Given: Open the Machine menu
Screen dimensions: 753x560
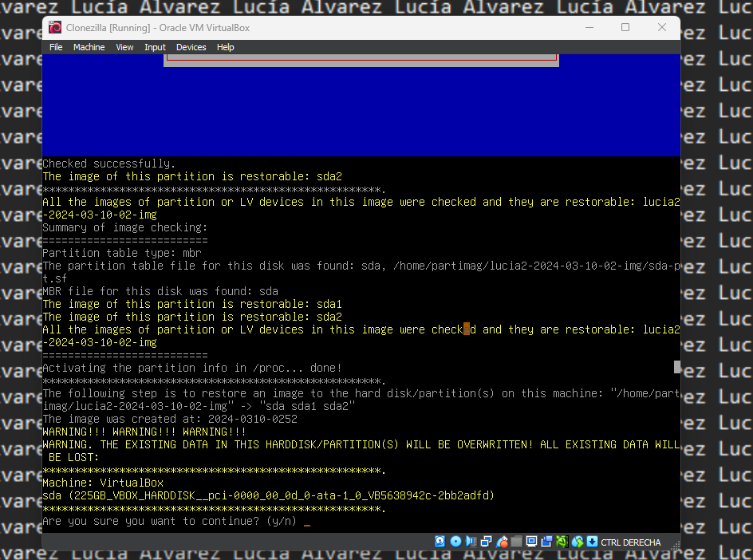Looking at the screenshot, I should click(x=89, y=46).
